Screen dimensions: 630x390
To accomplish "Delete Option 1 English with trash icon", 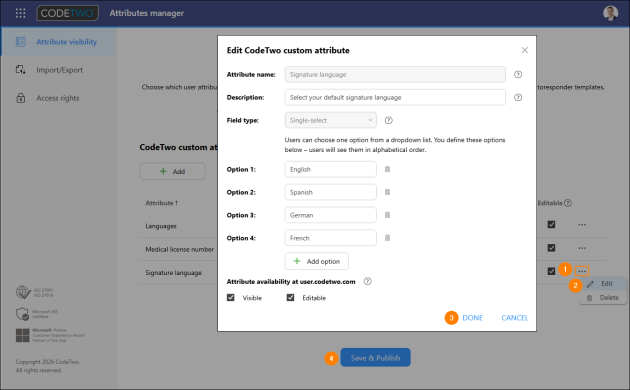I will (x=387, y=169).
